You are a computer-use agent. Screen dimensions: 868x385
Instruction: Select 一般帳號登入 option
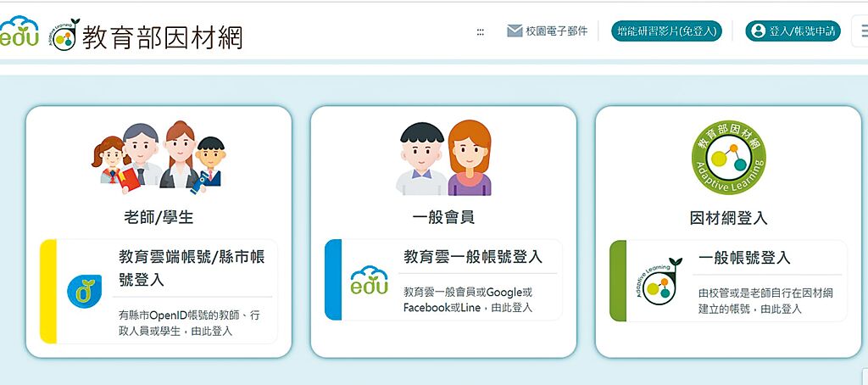point(744,258)
